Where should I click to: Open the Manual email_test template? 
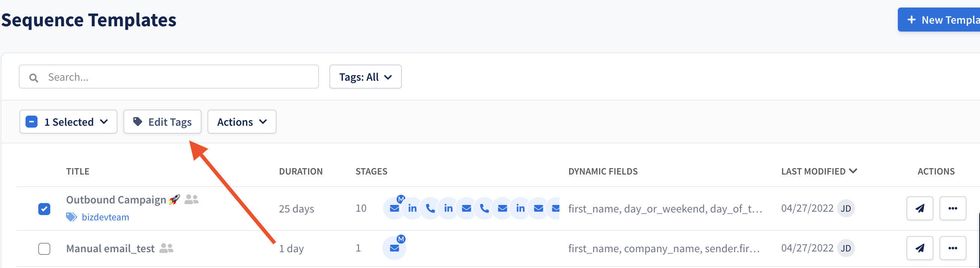coord(110,248)
